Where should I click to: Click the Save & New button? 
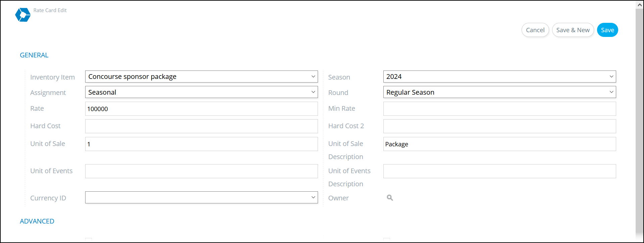tap(573, 30)
